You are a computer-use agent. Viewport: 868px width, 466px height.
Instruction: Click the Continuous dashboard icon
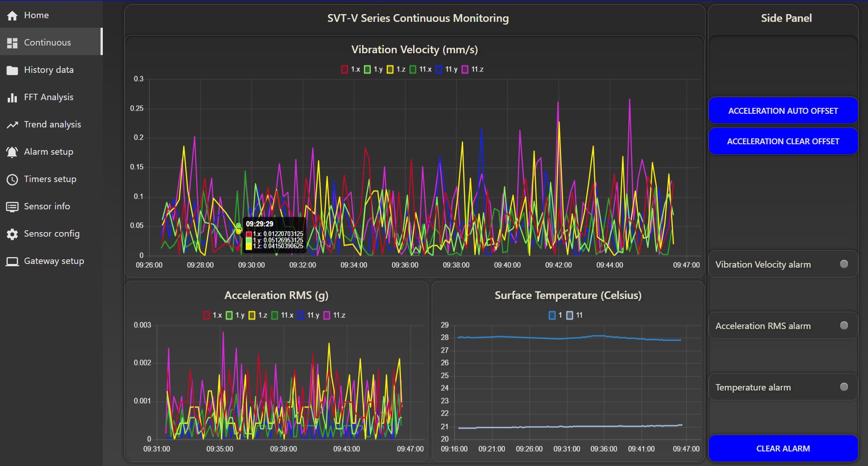(12, 43)
